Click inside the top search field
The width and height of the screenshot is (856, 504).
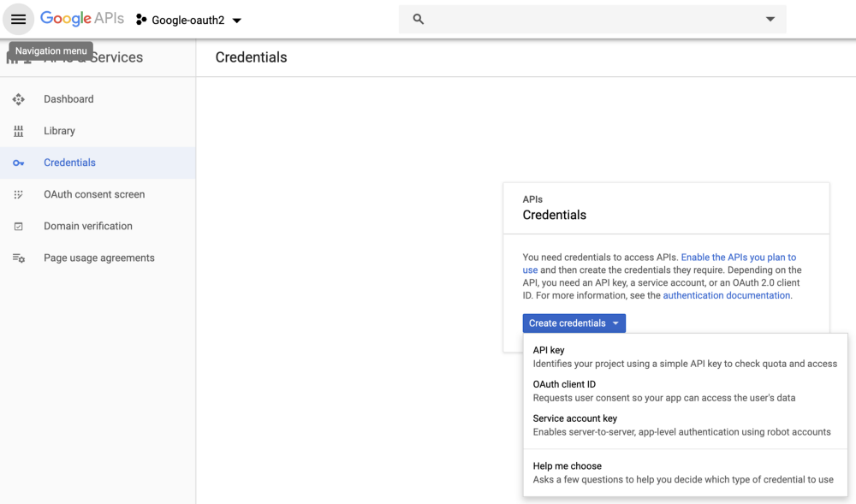tap(591, 19)
